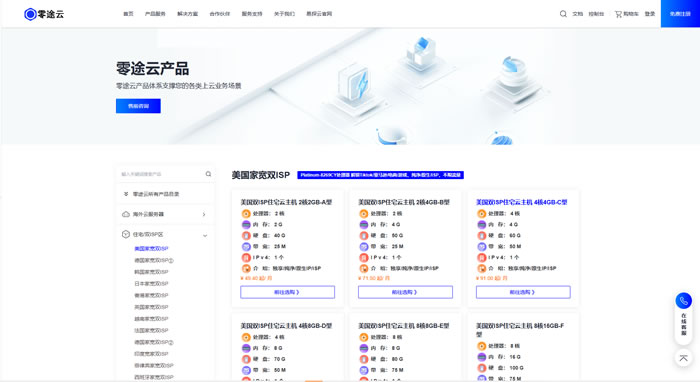Click the processor icon in the 4核8GB-D型 card
Image resolution: width=700 pixels, height=382 pixels.
point(246,337)
